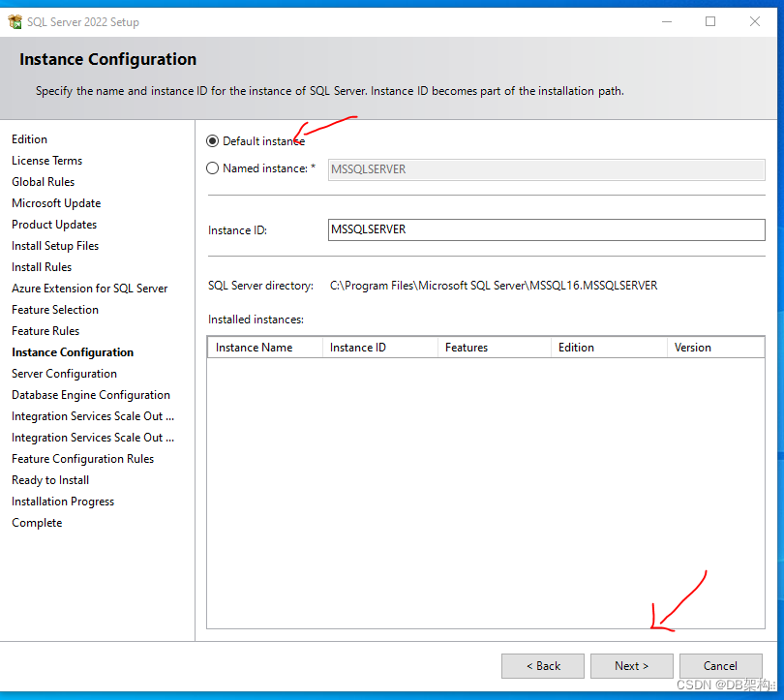
Task: Select Azure Extension for SQL Server step
Action: (89, 288)
